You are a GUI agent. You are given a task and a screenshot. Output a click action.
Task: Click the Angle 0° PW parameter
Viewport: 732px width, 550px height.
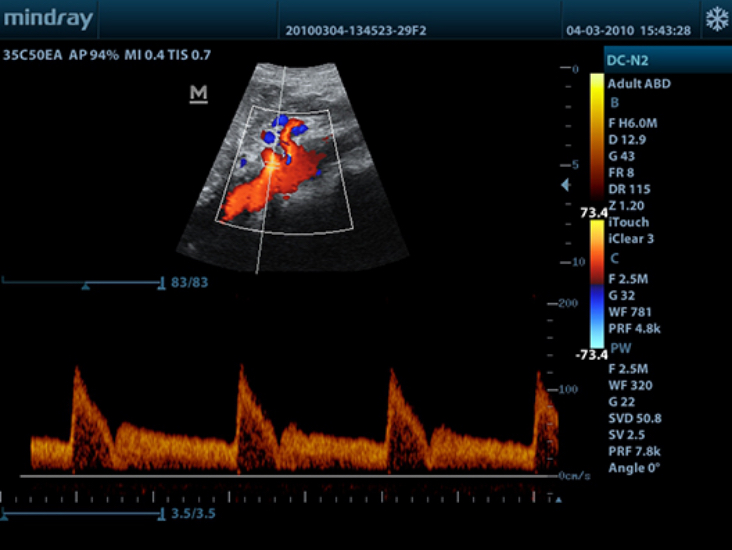tap(636, 467)
